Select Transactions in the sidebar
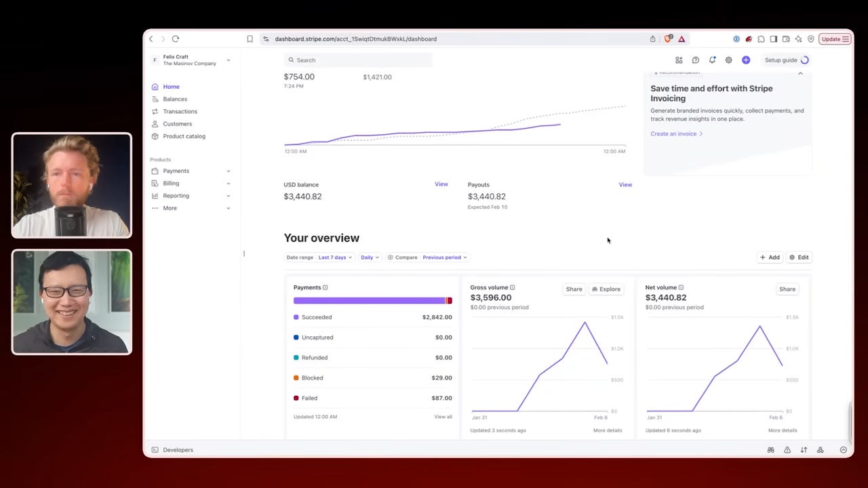Screen dimensions: 868x488 [x=180, y=111]
